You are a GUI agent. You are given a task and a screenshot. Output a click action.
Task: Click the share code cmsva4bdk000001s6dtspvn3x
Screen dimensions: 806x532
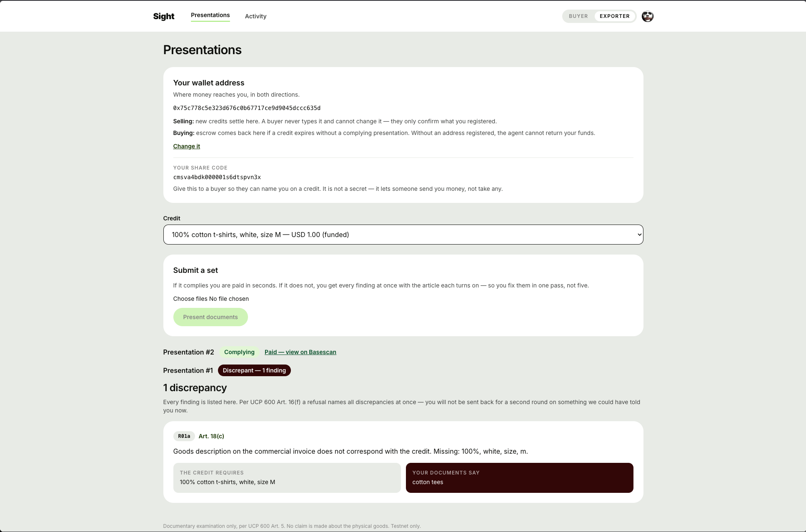[x=217, y=177]
